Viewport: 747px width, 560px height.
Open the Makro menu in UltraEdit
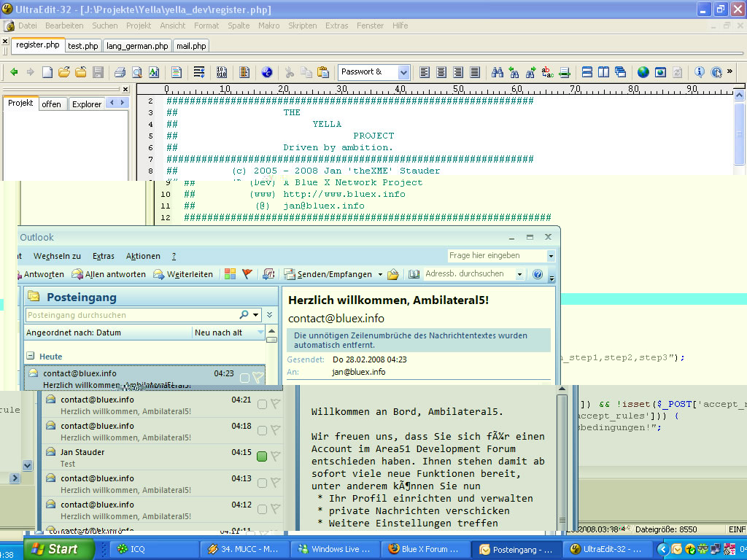(x=268, y=26)
